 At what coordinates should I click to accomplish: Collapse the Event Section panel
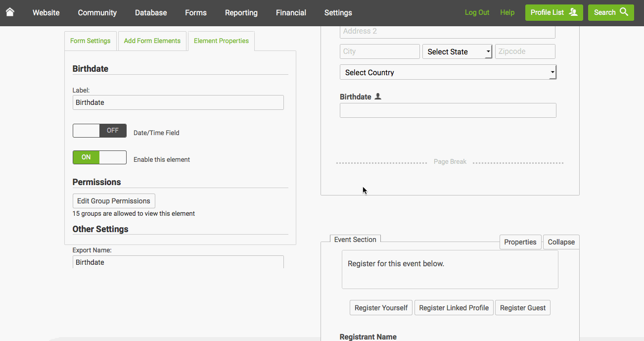pos(561,242)
